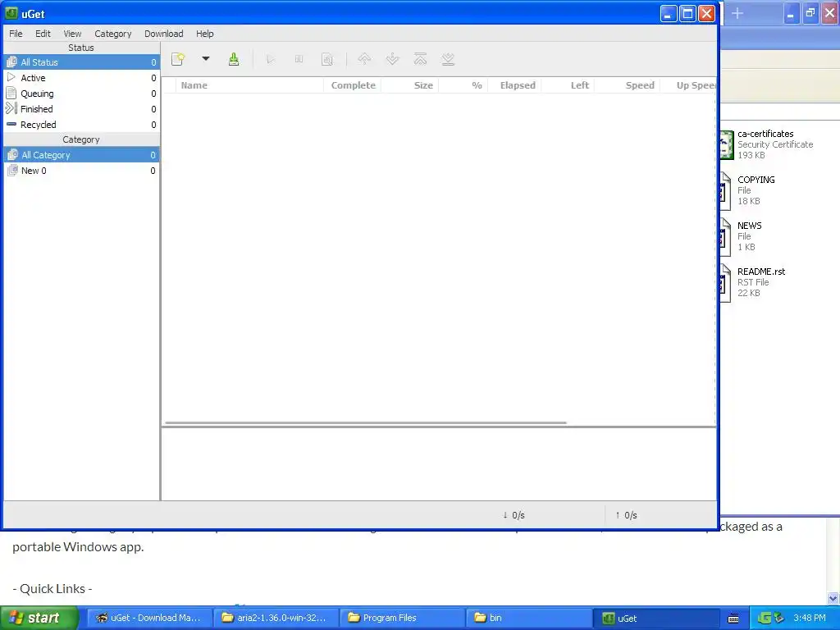The width and height of the screenshot is (840, 630).
Task: Select the Recycled status filter
Action: click(x=81, y=125)
